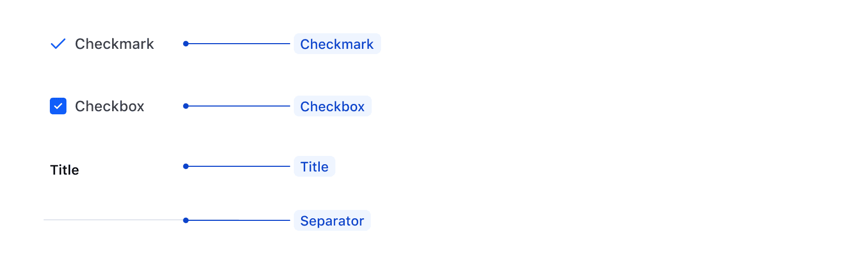Viewport: 868px width, 264px height.
Task: Toggle the blue checked checkbox
Action: 58,106
